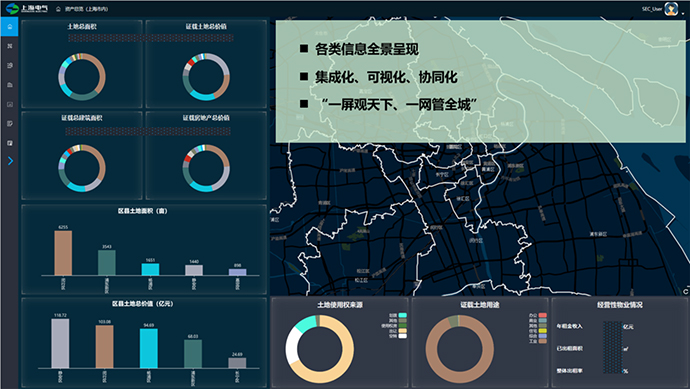Image resolution: width=690 pixels, height=389 pixels.
Task: Toggle bright yellow legend swatch in 证载土地用途
Action: tap(543, 331)
